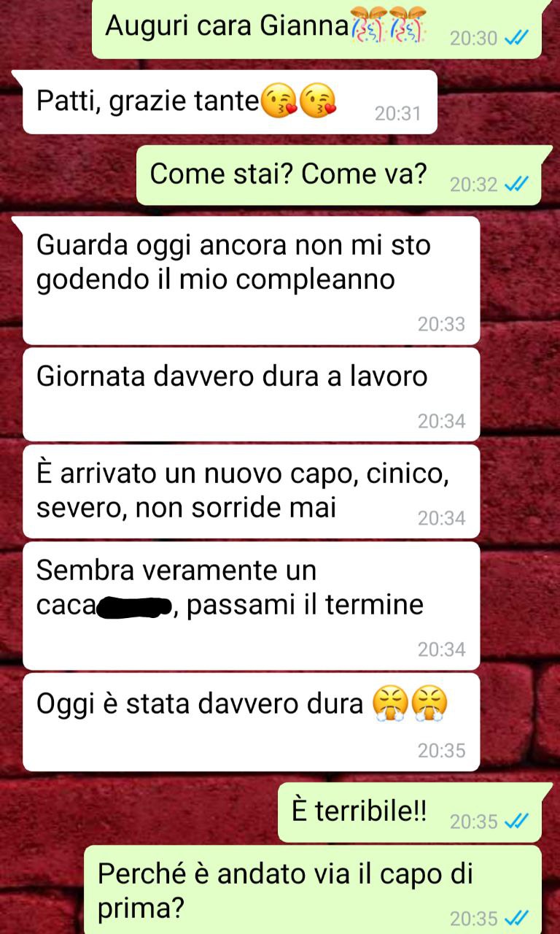Select 'Oggi è stata davvero dura' message
The width and height of the screenshot is (560, 934).
252,722
